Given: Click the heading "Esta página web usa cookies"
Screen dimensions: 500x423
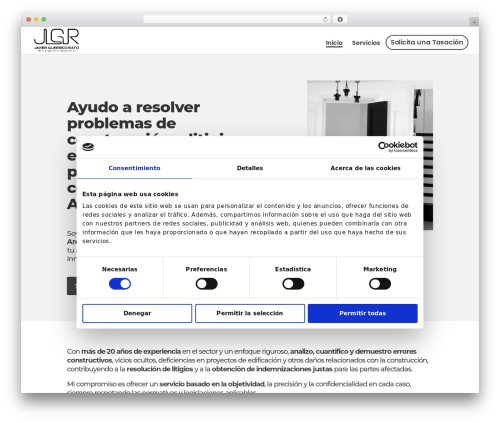Looking at the screenshot, I should (130, 194).
